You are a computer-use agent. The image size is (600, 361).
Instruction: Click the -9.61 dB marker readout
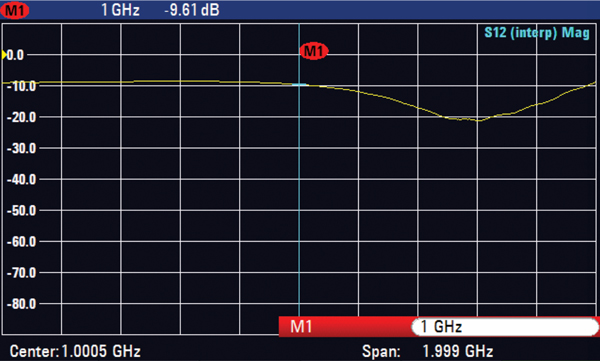[x=192, y=10]
